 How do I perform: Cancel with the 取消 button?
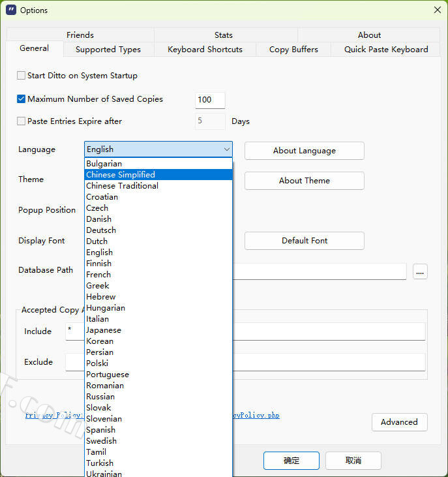[x=353, y=461]
